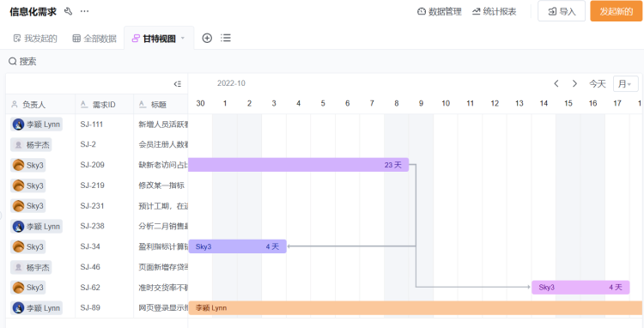Select the Sky3 tag in SJ-209 row
This screenshot has width=644, height=328.
coord(28,165)
